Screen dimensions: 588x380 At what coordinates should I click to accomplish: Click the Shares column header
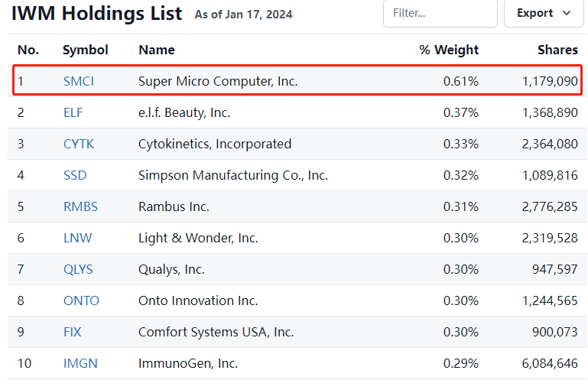[x=557, y=50]
